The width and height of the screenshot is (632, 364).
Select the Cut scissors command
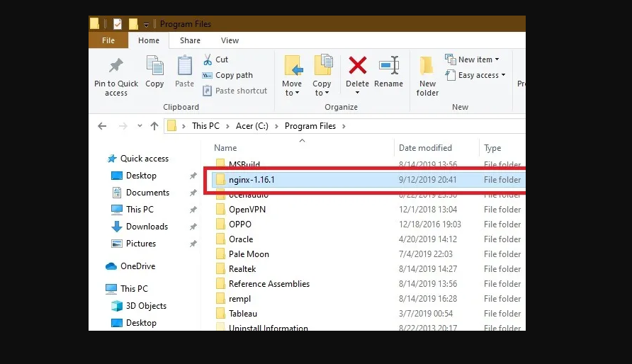[216, 59]
